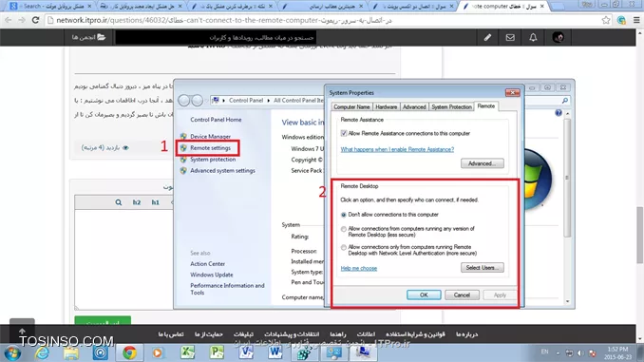Screen dimensions: 644x362
Task: Open the envelope messages icon
Action: tap(510, 37)
